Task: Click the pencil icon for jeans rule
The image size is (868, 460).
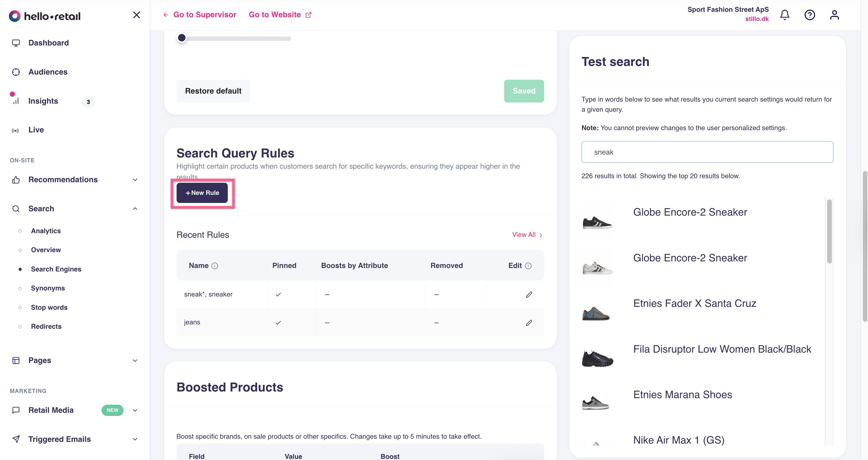Action: (529, 323)
